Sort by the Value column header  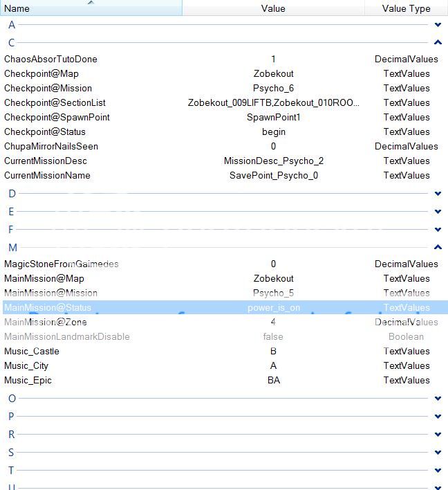273,9
